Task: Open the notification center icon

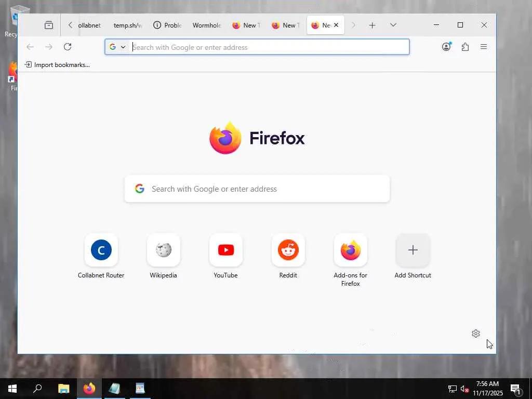Action: click(516, 389)
